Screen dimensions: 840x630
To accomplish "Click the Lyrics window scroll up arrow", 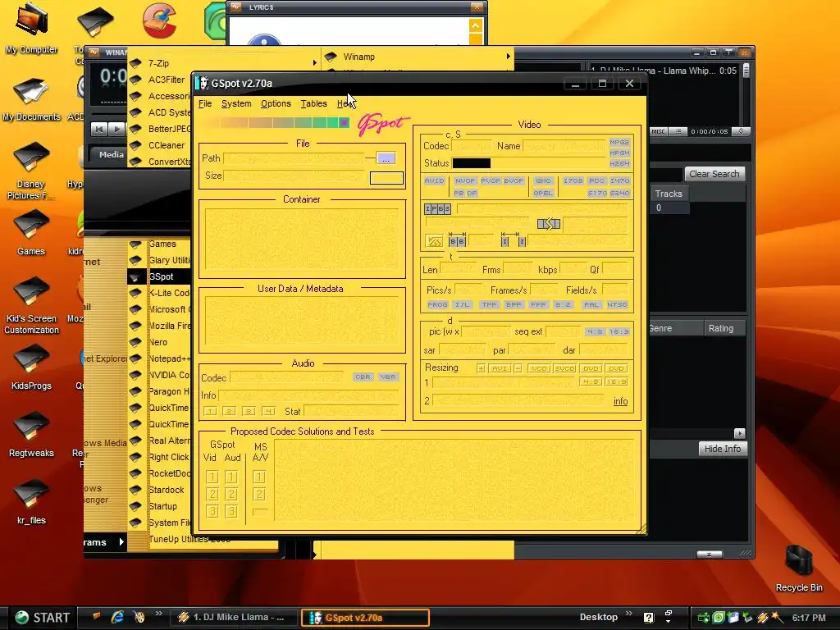I will [475, 25].
